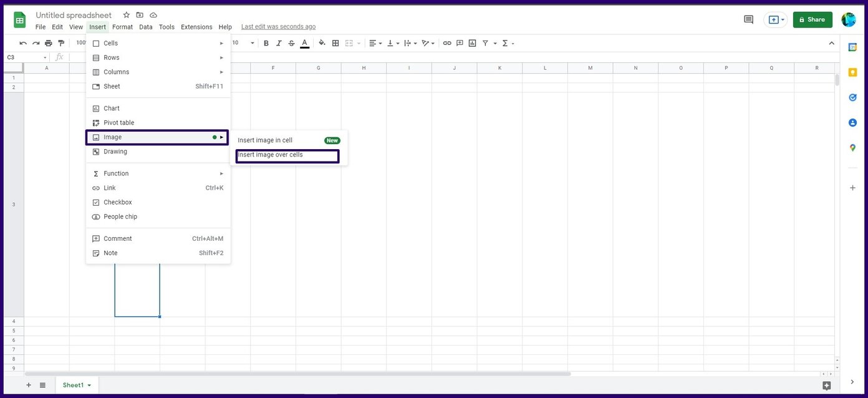The image size is (868, 398).
Task: Click the Insert chart toolbar icon
Action: [472, 43]
